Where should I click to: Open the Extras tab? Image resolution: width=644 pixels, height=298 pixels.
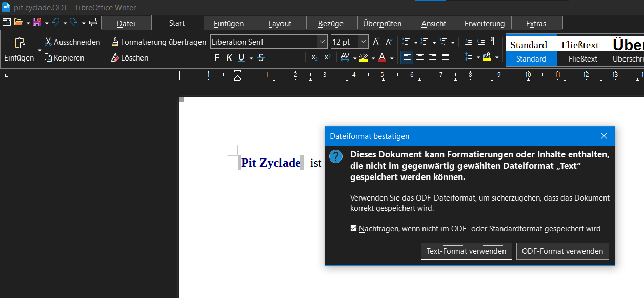[x=536, y=23]
